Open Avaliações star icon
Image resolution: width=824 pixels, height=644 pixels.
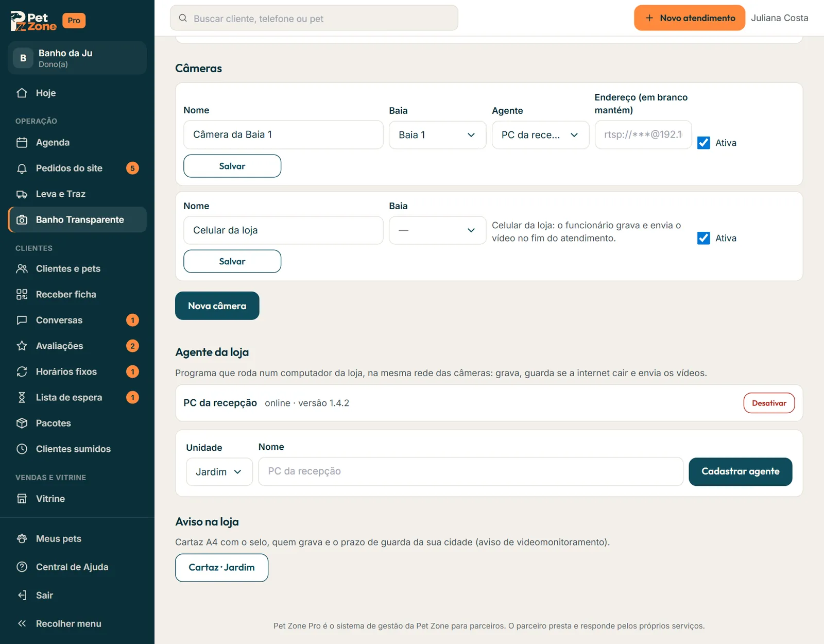coord(22,346)
